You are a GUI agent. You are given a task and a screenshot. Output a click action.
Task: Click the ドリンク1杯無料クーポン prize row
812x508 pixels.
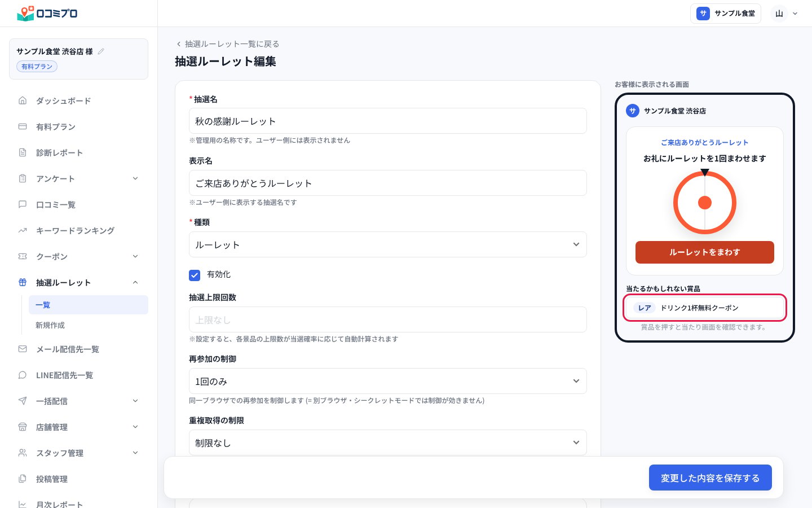(x=705, y=308)
